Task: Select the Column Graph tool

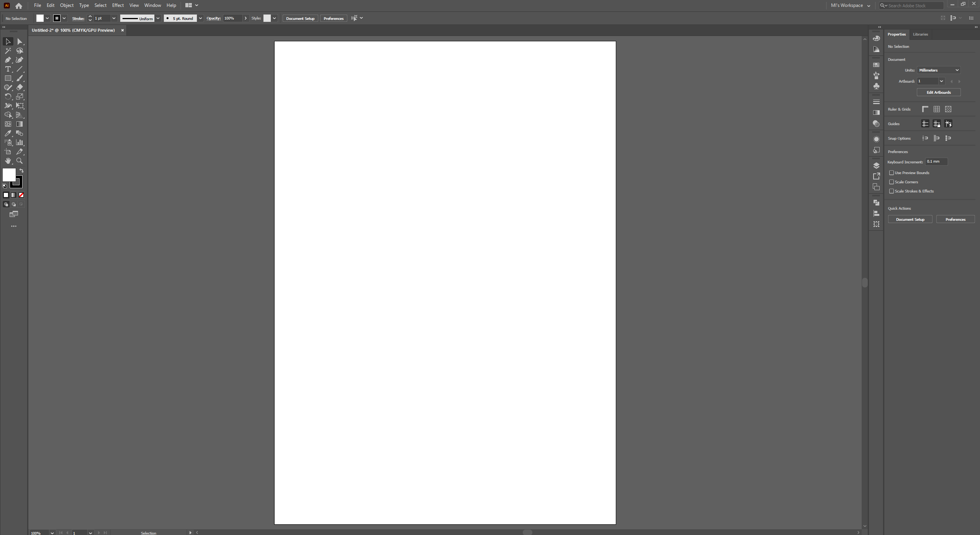Action: click(x=20, y=142)
